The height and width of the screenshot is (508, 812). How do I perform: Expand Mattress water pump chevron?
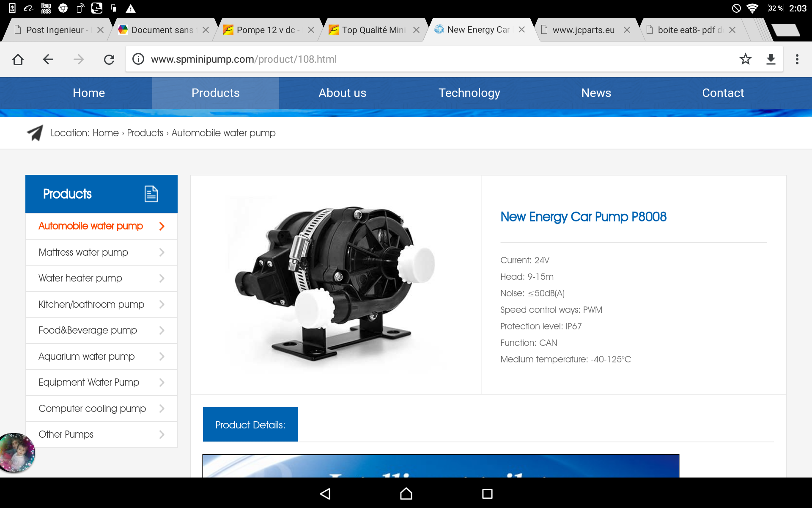[162, 252]
